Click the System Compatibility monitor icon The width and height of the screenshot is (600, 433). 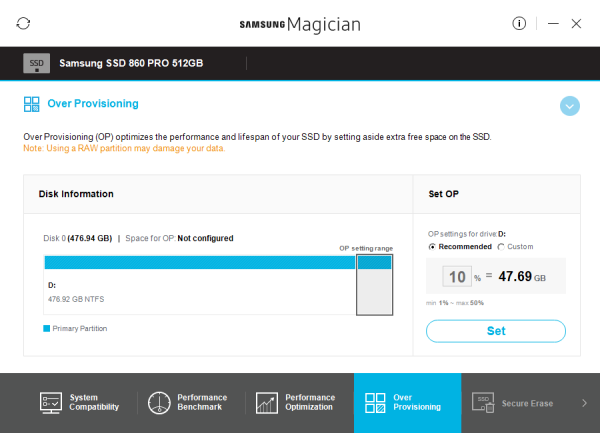(x=51, y=403)
